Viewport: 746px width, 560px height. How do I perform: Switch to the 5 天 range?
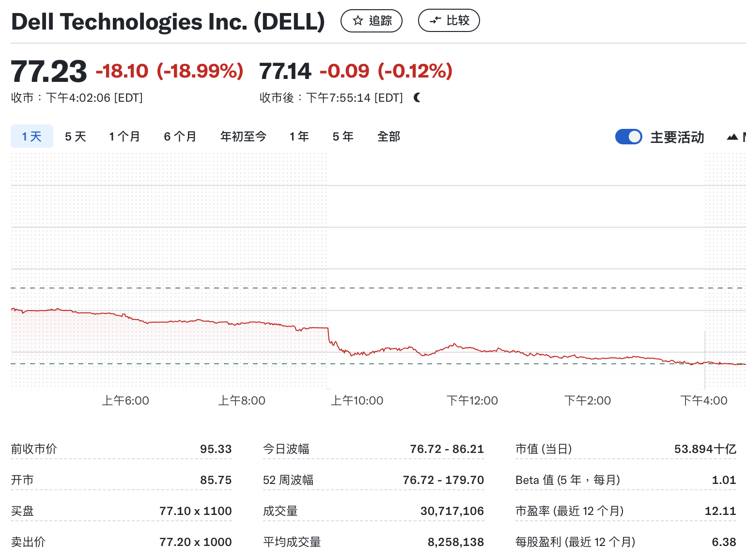point(75,137)
